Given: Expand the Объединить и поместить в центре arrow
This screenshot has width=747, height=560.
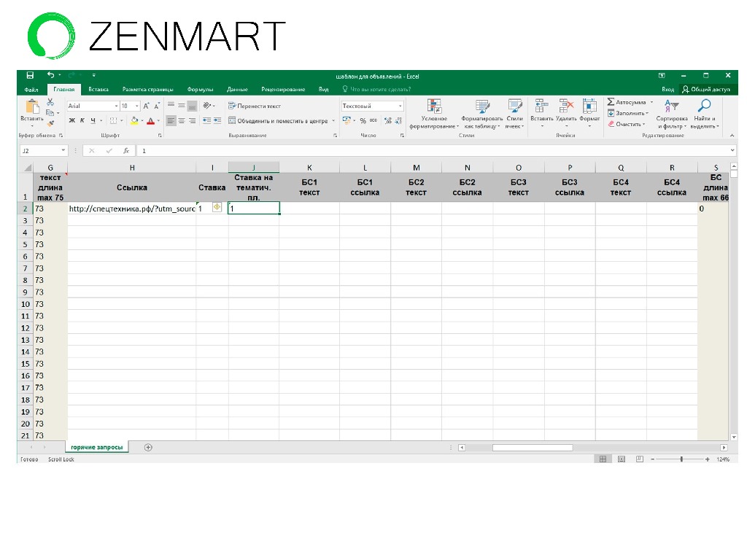Looking at the screenshot, I should coord(333,121).
